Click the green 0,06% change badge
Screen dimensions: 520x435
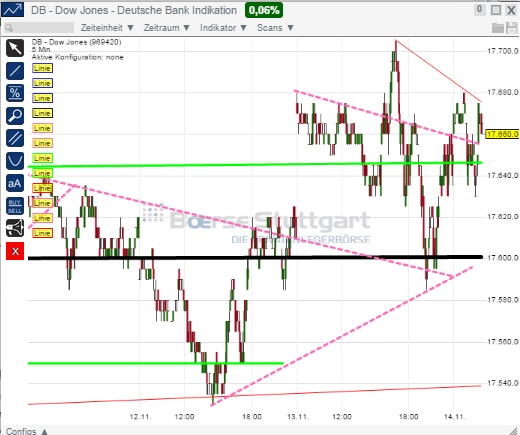(x=264, y=10)
